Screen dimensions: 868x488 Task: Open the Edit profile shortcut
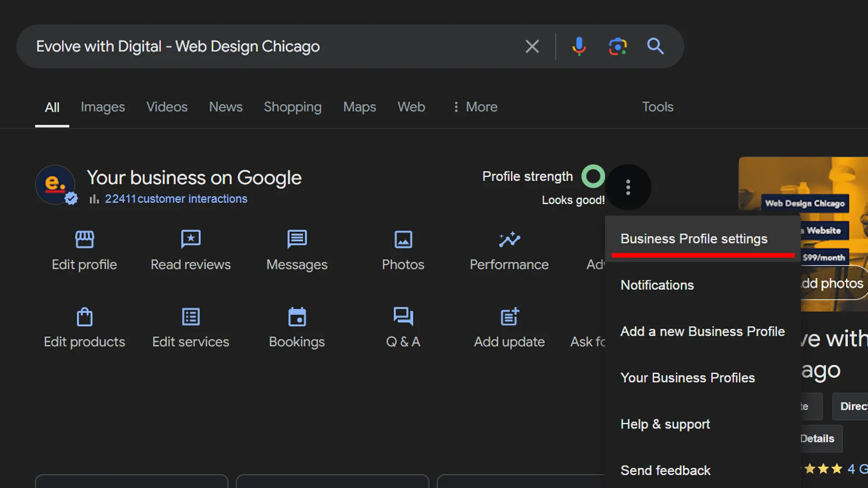85,251
